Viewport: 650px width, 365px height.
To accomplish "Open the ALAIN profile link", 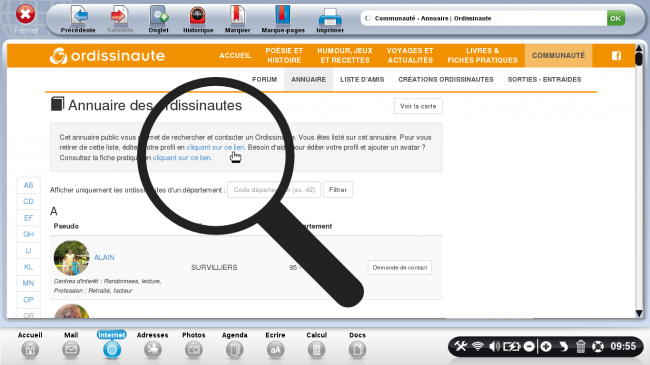I will [104, 257].
